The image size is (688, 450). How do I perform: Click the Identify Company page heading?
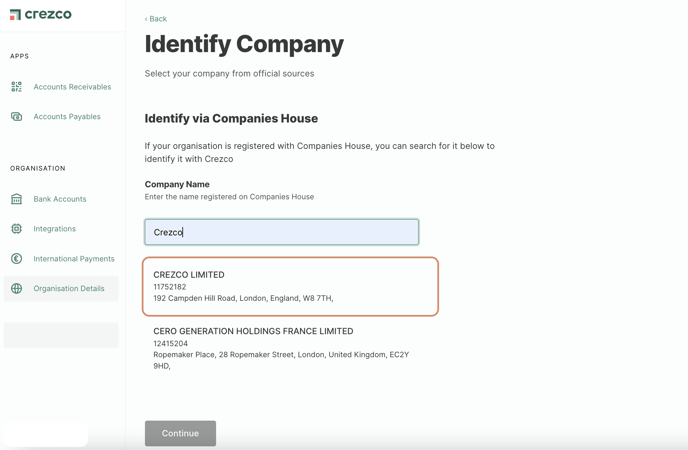pyautogui.click(x=244, y=44)
